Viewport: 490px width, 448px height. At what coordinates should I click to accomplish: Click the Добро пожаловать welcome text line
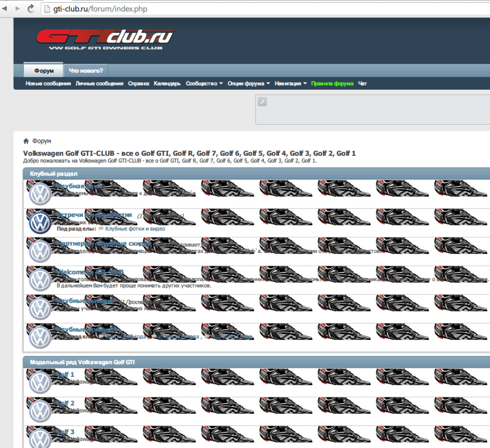pos(170,161)
